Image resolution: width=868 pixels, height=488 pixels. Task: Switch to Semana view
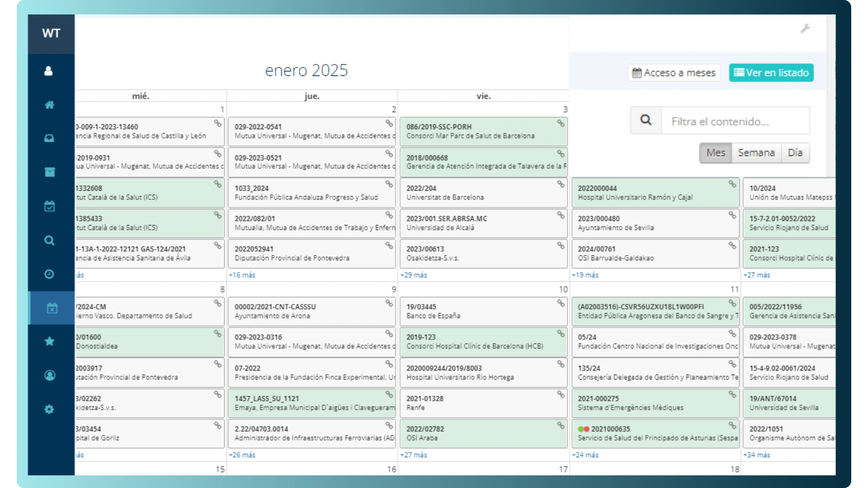click(756, 153)
